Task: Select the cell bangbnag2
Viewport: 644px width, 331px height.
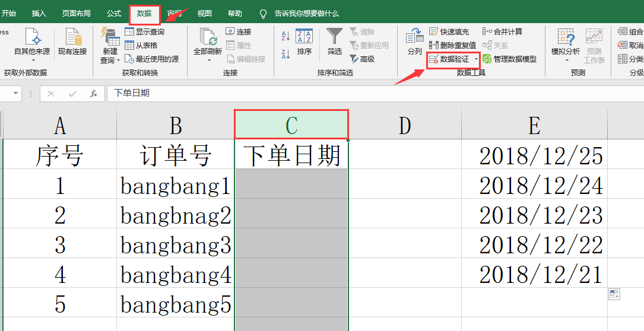Action: point(175,214)
